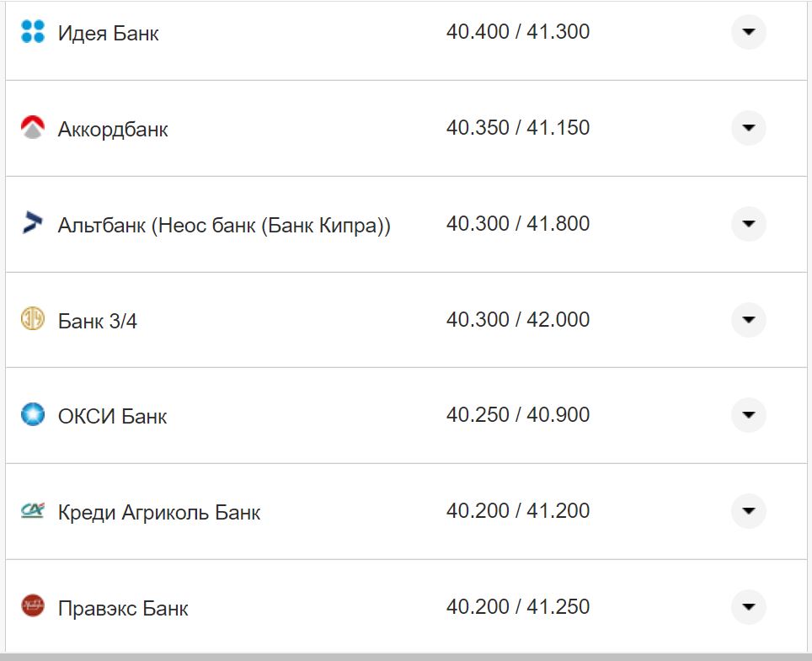Click Правэкс Банк rate 40.200 / 41.250
This screenshot has width=812, height=661.
click(x=517, y=606)
